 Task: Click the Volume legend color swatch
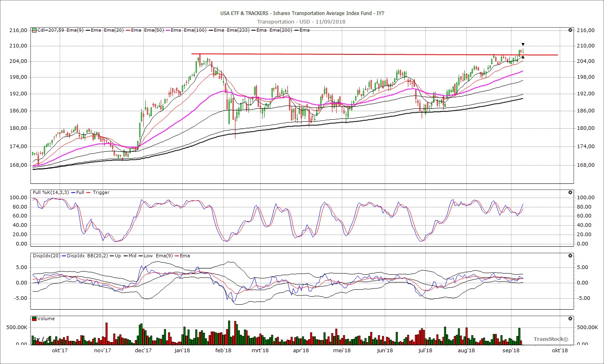click(x=35, y=319)
